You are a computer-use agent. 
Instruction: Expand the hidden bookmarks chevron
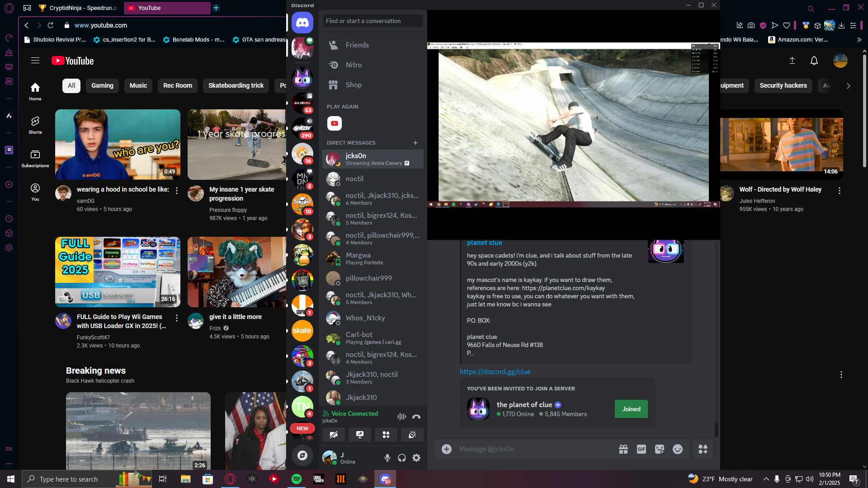point(859,40)
